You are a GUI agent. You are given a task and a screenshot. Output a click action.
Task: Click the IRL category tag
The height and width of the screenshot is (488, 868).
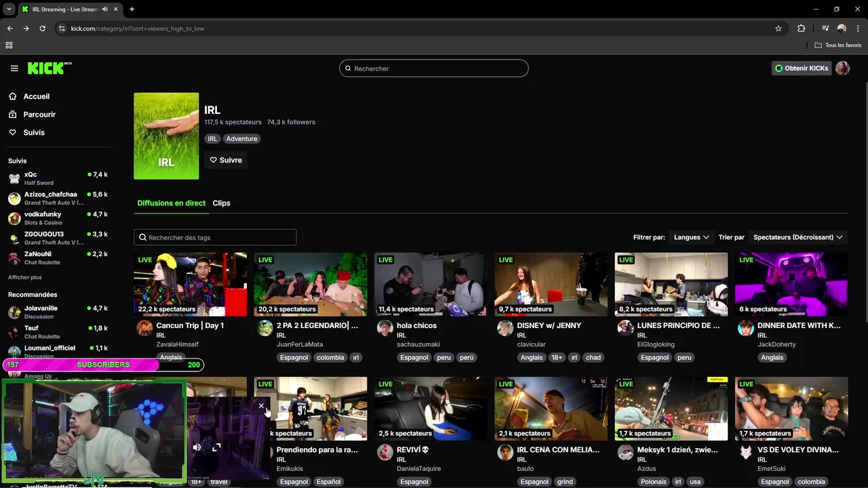click(x=212, y=139)
